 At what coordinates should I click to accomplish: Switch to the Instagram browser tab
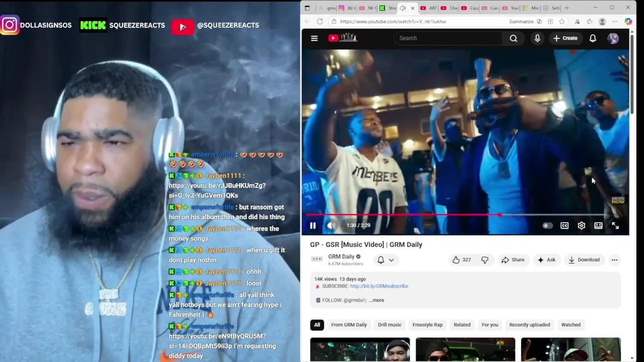point(347,8)
